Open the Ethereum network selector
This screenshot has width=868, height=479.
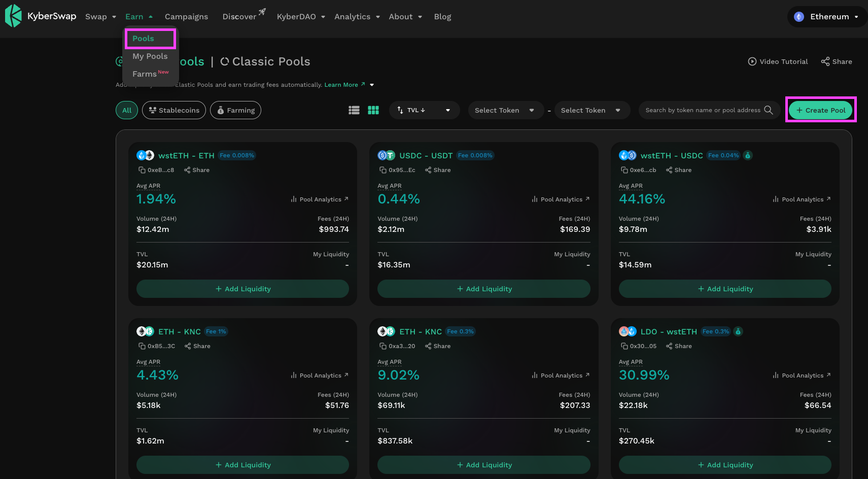click(x=827, y=17)
